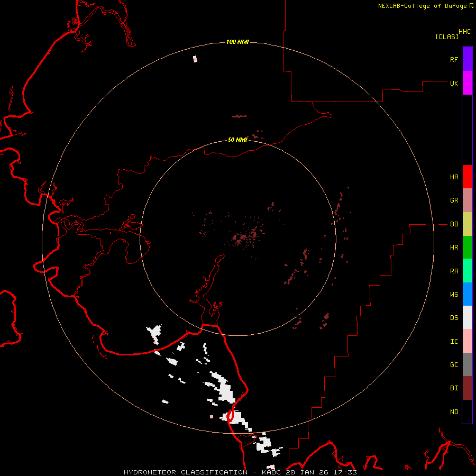Click the yellow BD legend color swatch
This screenshot has height=476, width=476.
467,224
